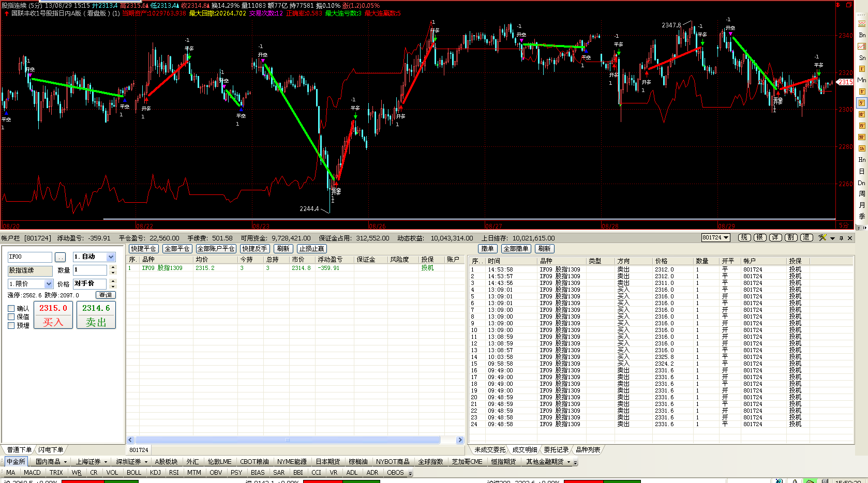Image resolution: width=868 pixels, height=483 pixels.
Task: Click the positions table horizontal scrollbar
Action: click(x=288, y=440)
